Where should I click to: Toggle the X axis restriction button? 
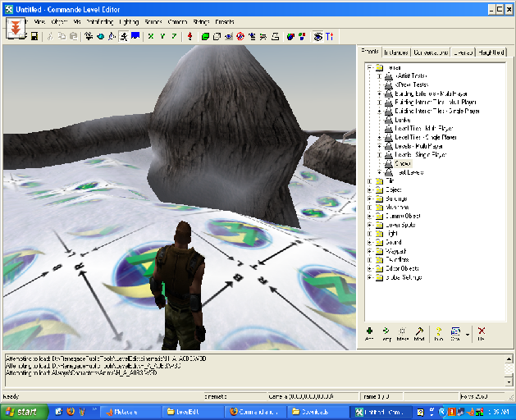(x=151, y=37)
